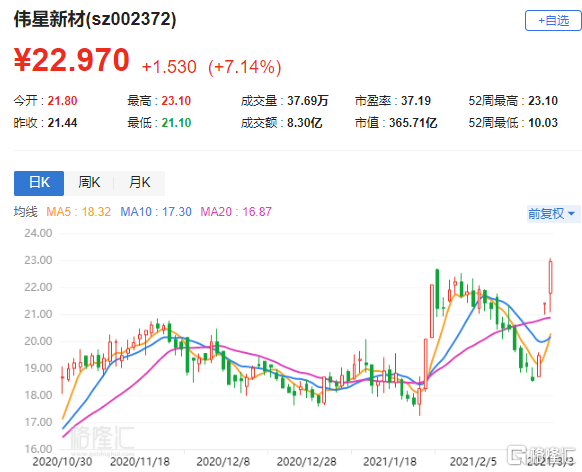Click the 23.00 y-axis price label
Image resolution: width=582 pixels, height=472 pixels.
tap(38, 260)
